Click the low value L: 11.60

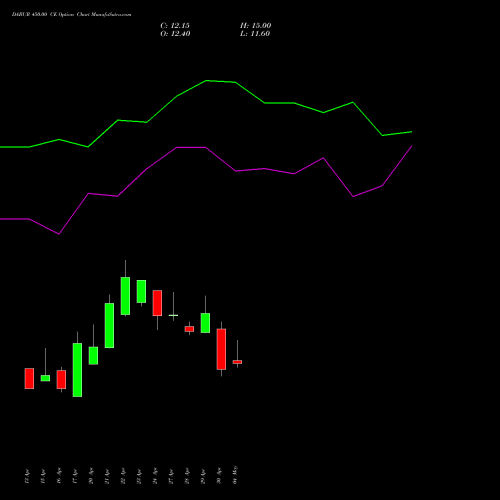[255, 34]
